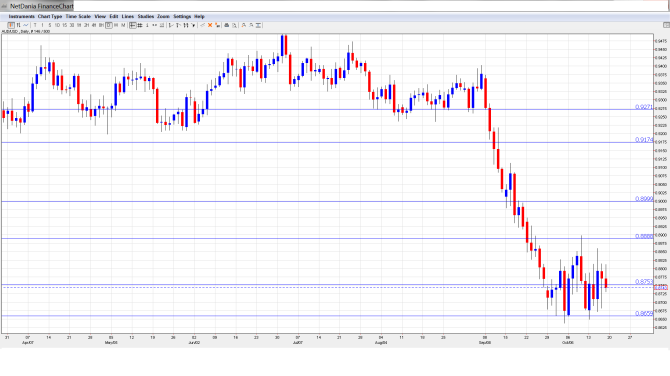Click the Apr/07 date label on time axis
Viewport: 670px width, 376px height.
[x=28, y=343]
